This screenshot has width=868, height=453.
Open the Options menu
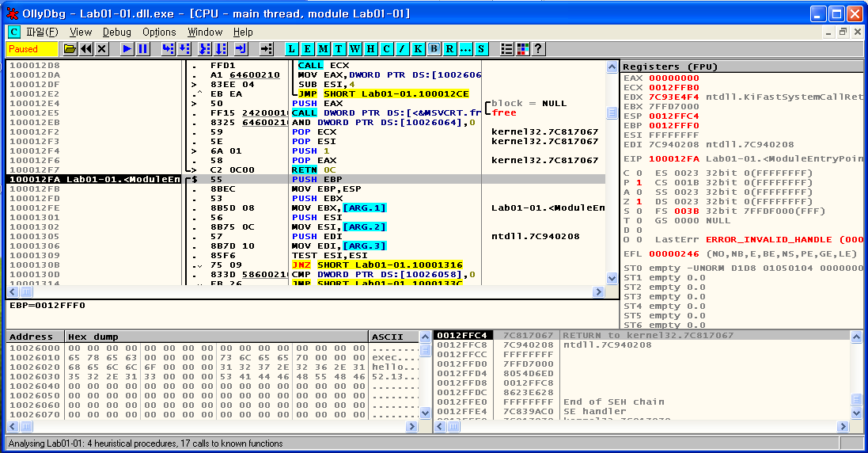[x=159, y=32]
